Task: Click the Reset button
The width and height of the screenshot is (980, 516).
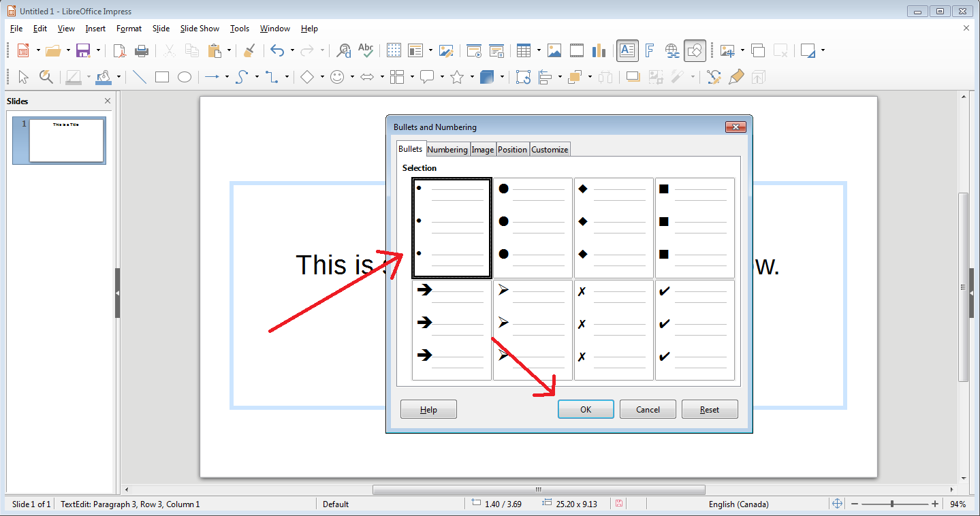Action: (710, 409)
